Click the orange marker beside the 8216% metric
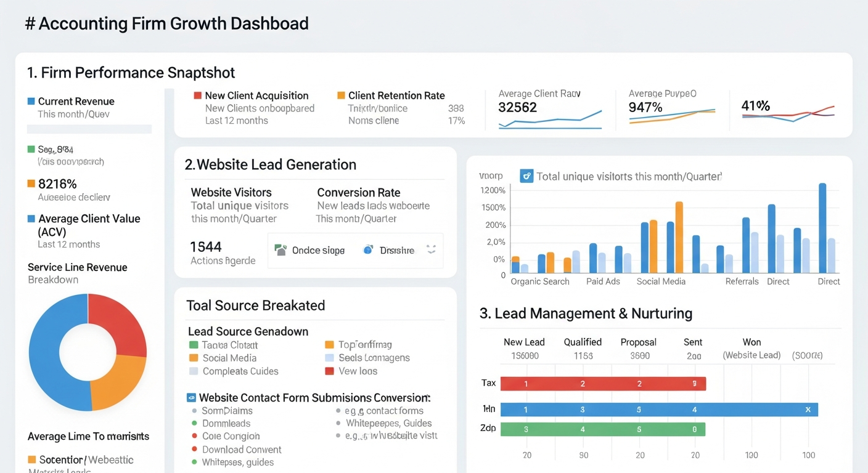 (30, 184)
